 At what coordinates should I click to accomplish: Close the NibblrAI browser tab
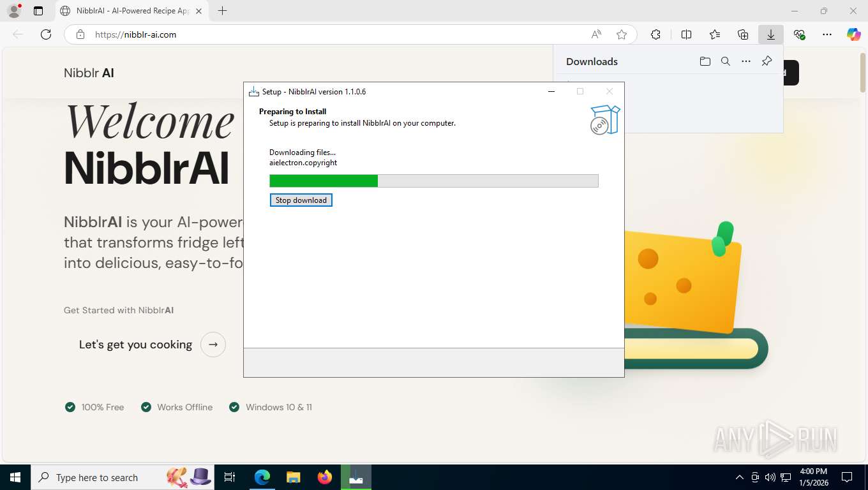click(198, 11)
